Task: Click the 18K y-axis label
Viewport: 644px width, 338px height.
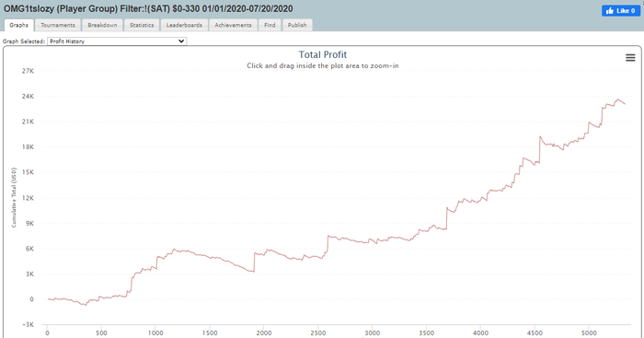Action: click(x=28, y=147)
